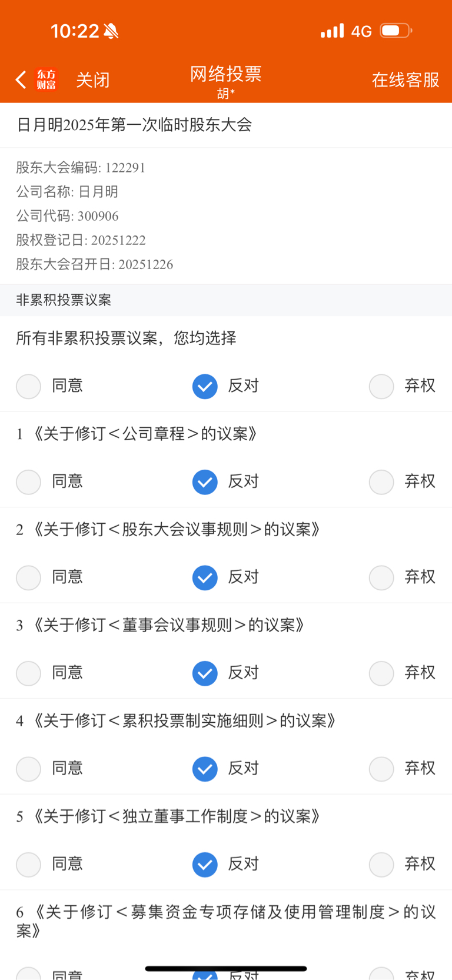Tap the muted bell status icon
This screenshot has width=452, height=980.
(111, 31)
